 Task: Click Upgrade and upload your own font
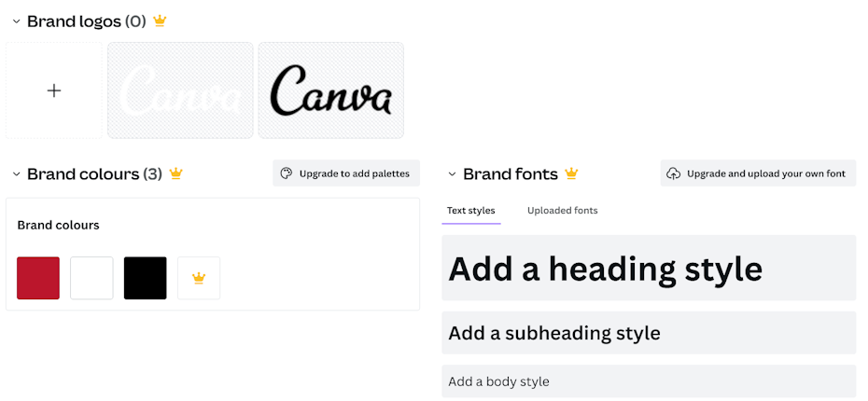tap(758, 173)
